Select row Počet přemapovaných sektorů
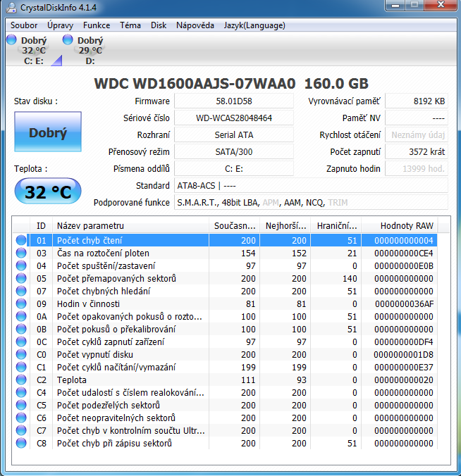 click(225, 278)
